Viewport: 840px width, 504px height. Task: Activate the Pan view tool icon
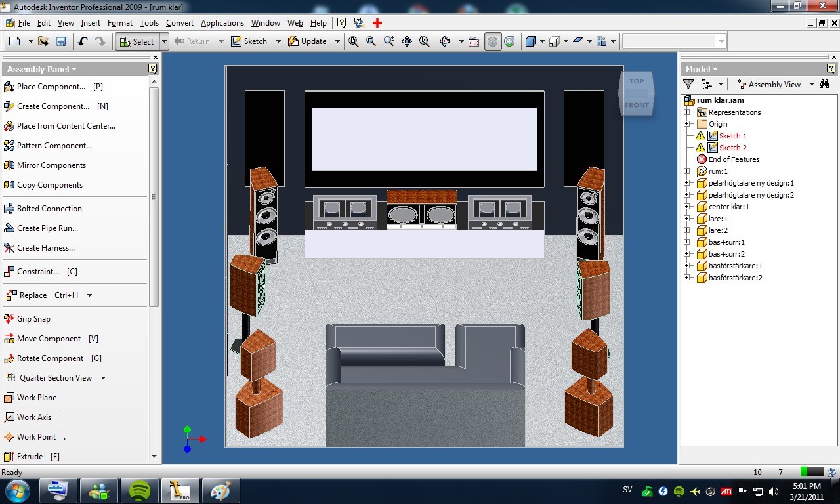[x=407, y=41]
